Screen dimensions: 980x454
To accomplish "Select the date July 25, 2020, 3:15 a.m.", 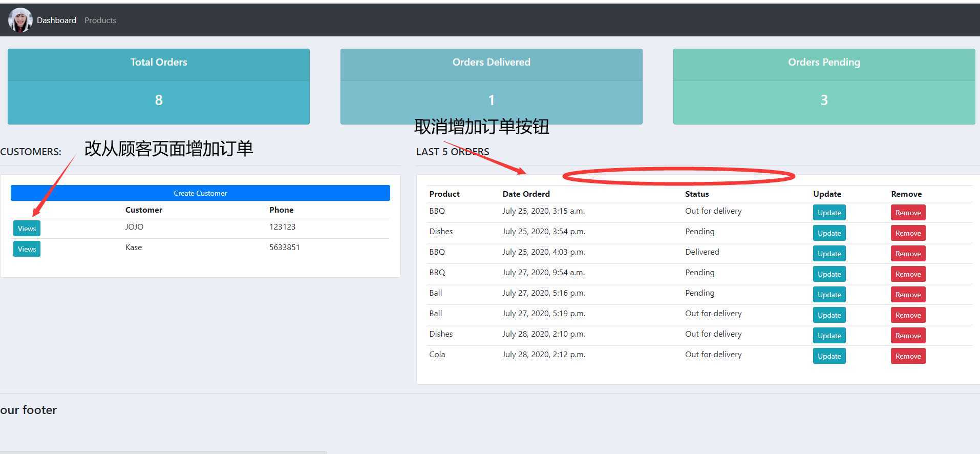I will [544, 211].
